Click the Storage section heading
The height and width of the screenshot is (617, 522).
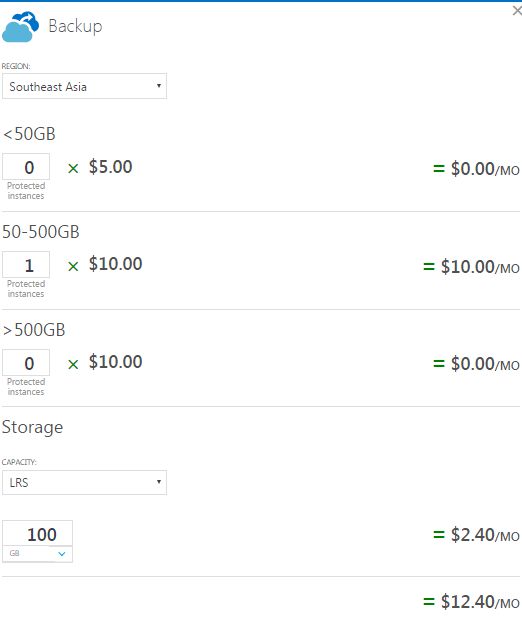[32, 428]
